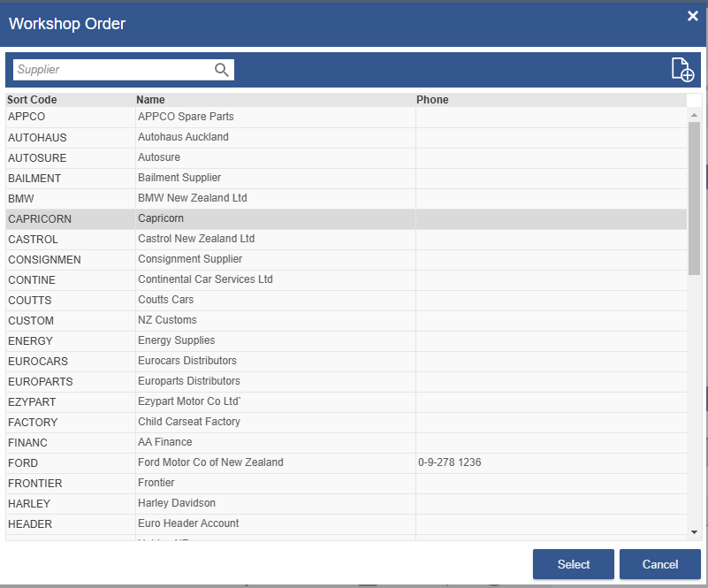Select NZ Customs in the list
Screen dimensions: 708x588
coord(276,320)
